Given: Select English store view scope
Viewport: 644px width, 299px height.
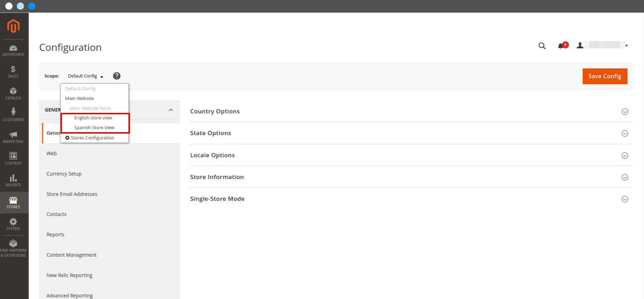Looking at the screenshot, I should 93,118.
